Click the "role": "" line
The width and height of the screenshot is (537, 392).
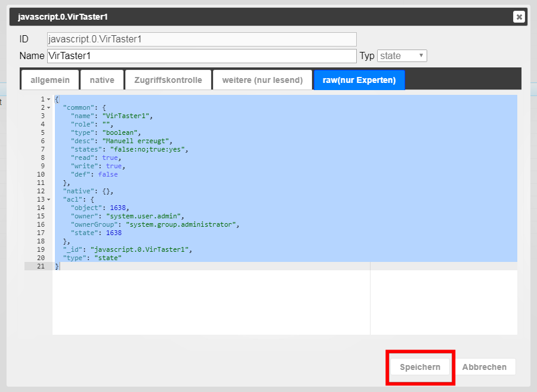[92, 124]
